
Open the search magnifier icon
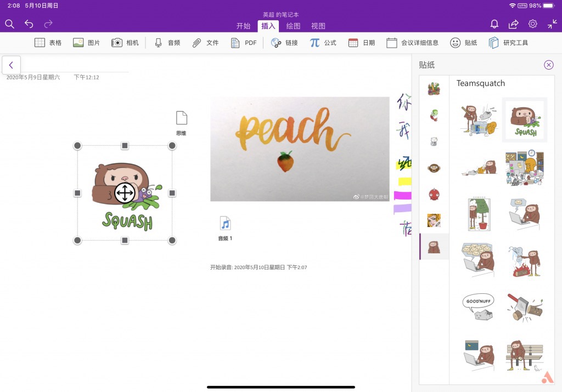10,24
